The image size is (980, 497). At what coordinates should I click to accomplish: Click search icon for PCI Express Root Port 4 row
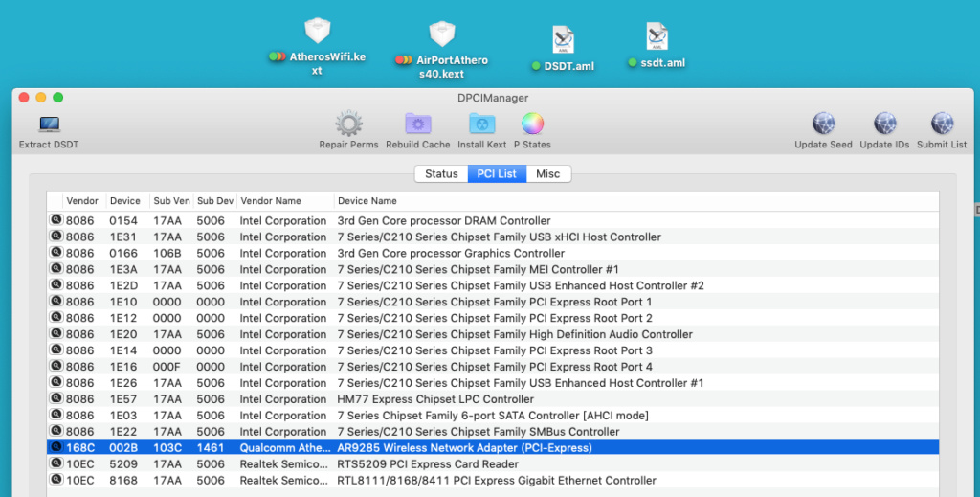coord(56,367)
